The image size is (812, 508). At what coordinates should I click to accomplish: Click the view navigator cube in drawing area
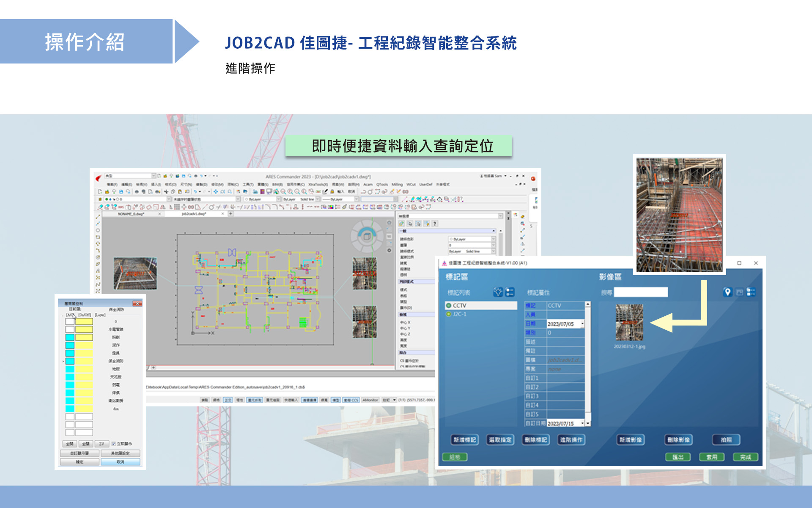pos(367,236)
